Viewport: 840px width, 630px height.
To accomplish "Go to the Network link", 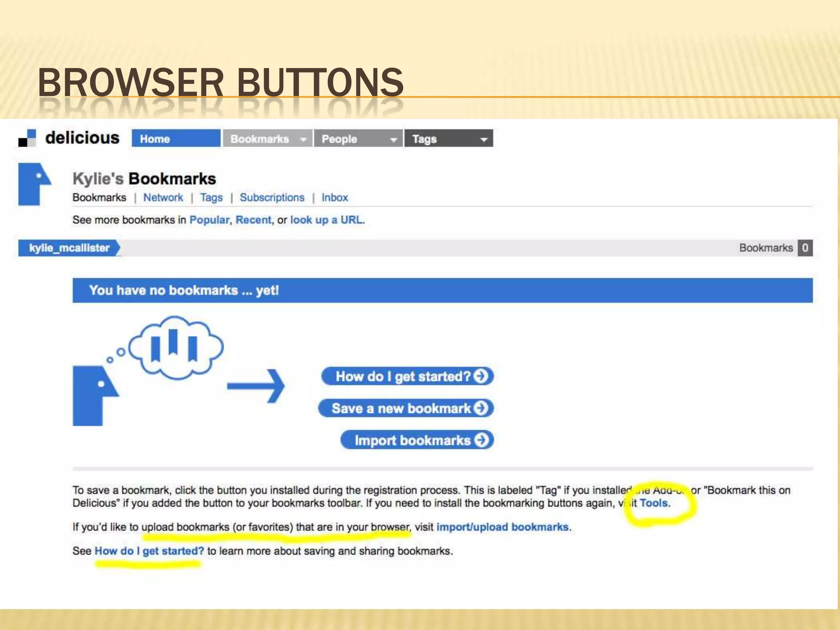I will (x=163, y=197).
